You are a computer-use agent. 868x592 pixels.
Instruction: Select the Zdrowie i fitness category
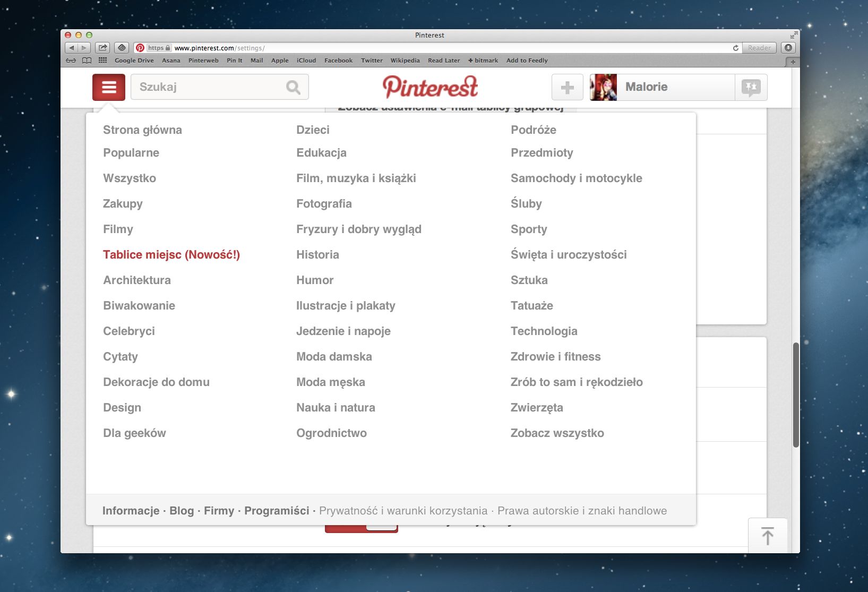coord(556,357)
